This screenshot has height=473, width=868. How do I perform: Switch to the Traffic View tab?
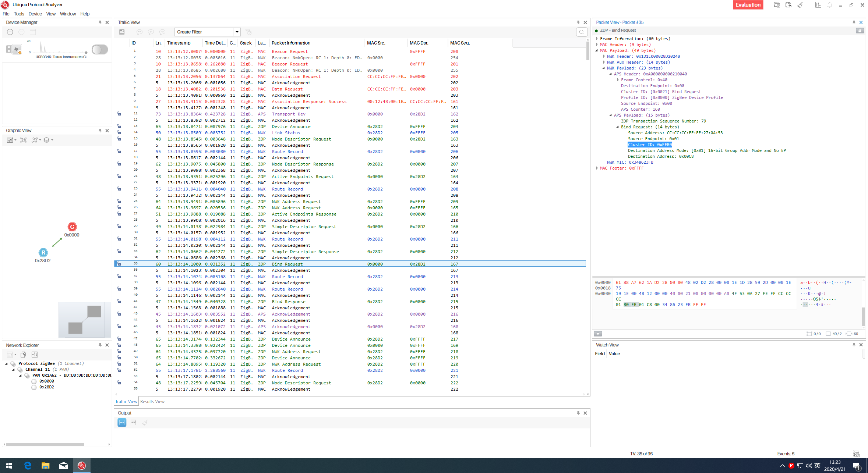126,402
